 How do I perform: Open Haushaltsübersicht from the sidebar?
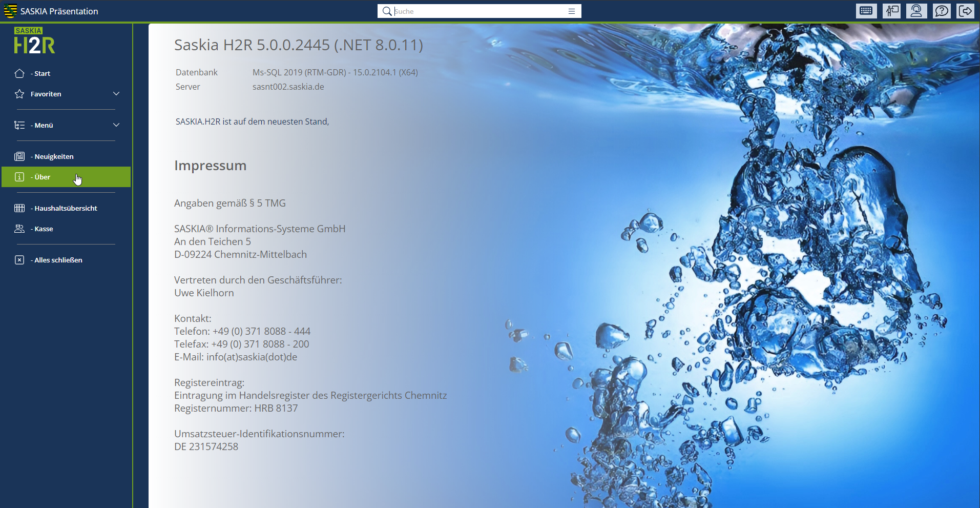point(66,208)
